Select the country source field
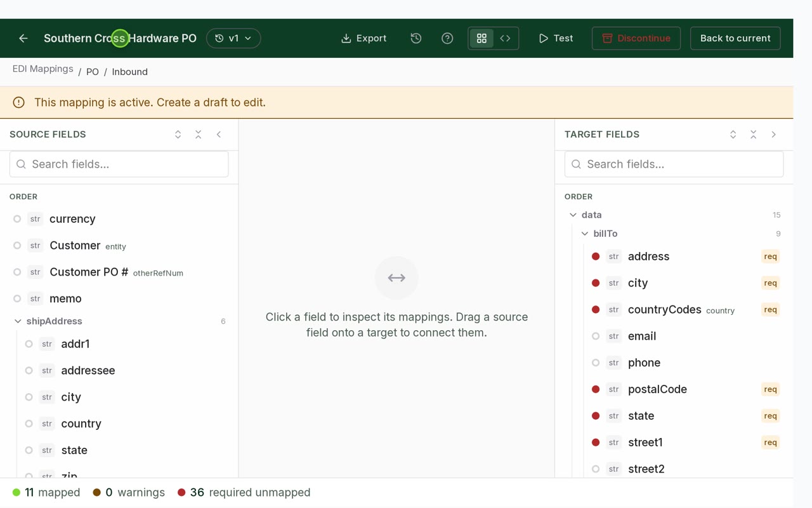 pyautogui.click(x=125, y=424)
